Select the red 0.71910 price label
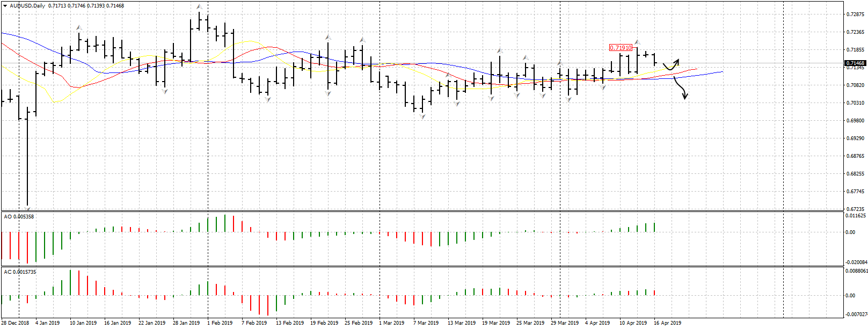 (x=621, y=48)
